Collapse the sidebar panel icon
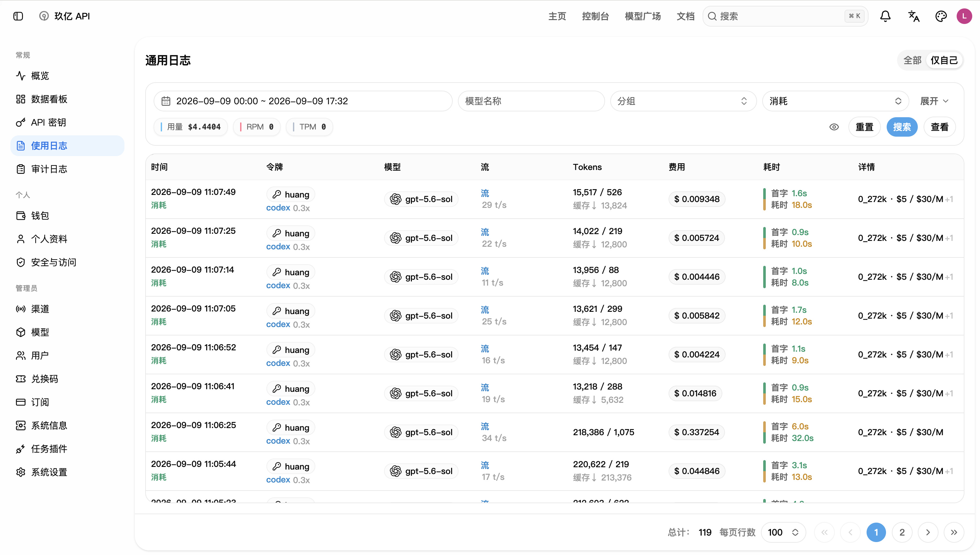This screenshot has width=980, height=555. click(18, 16)
